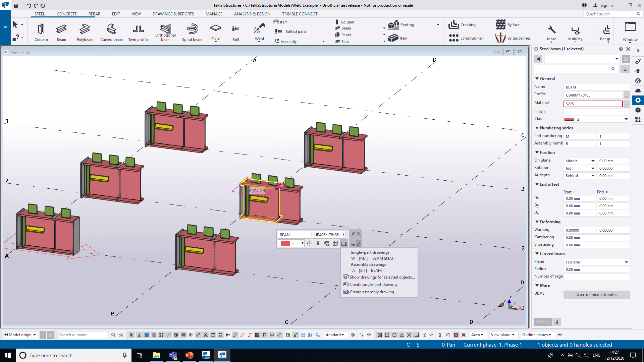Open PowerPoint from the Windows taskbar
Screen dimensions: 644x362
coord(190,355)
